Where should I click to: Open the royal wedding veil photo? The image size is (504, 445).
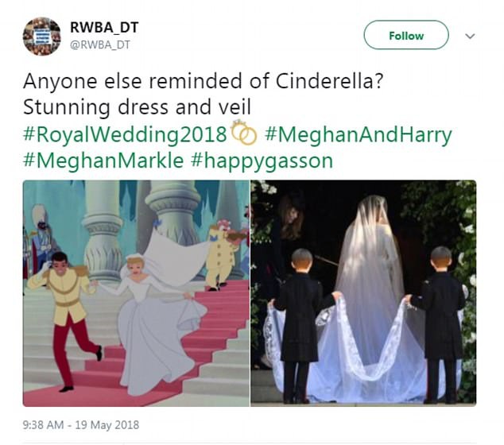(363, 292)
